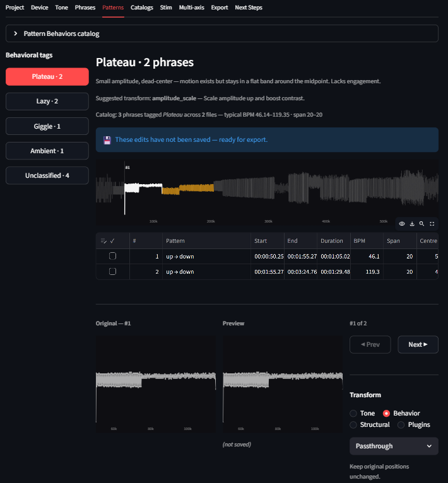Screen dimensions: 448x483
Task: Click the floppy disk unsaved-edits icon
Action: click(x=107, y=139)
